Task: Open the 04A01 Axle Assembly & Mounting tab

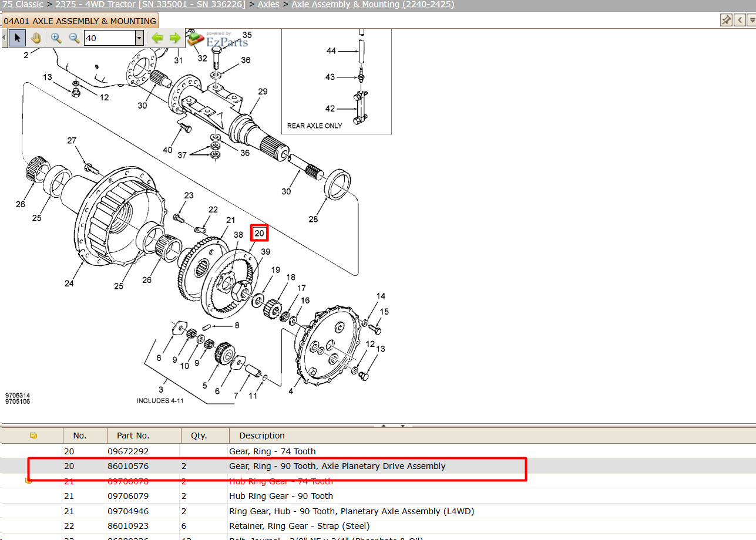Action: [80, 21]
